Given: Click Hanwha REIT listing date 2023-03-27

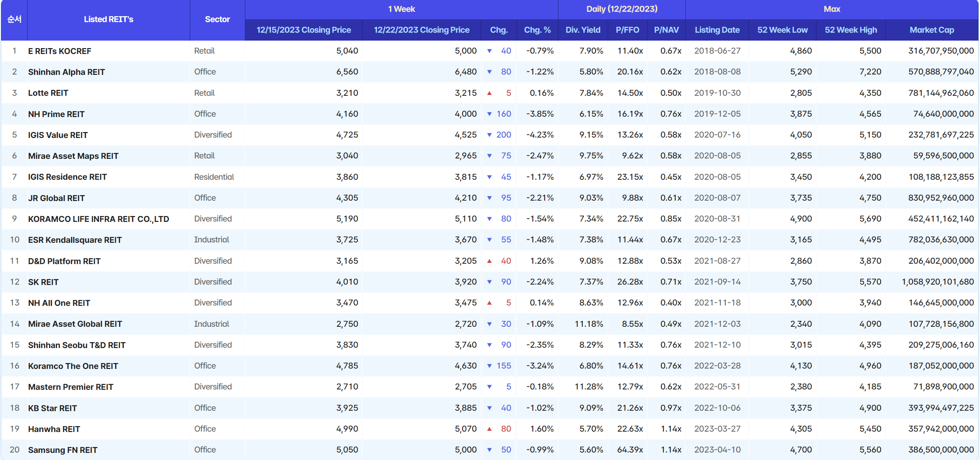Looking at the screenshot, I should 717,429.
